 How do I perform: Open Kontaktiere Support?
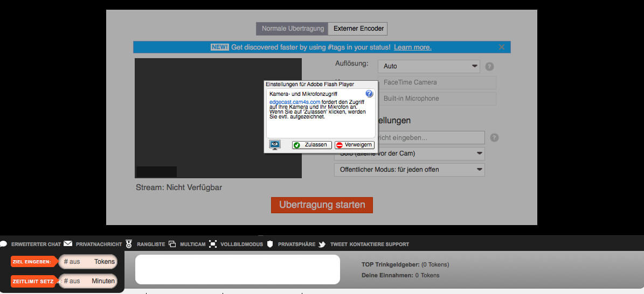pos(379,244)
